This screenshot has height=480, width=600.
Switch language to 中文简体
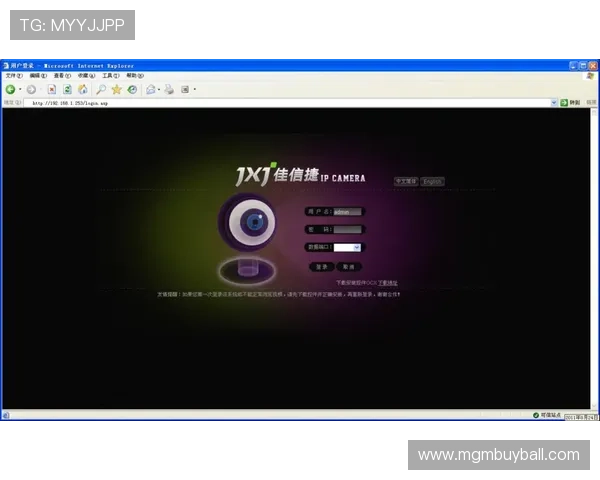click(406, 181)
